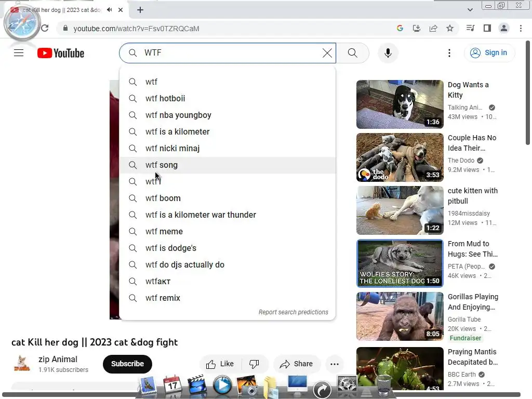Share the video
This screenshot has width=532, height=399.
297,364
